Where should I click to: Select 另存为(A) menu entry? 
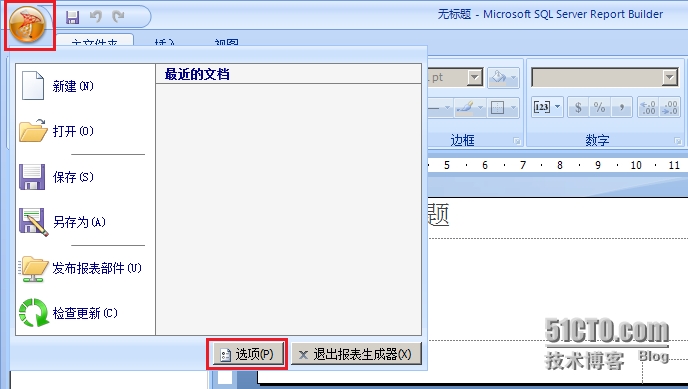click(x=85, y=222)
